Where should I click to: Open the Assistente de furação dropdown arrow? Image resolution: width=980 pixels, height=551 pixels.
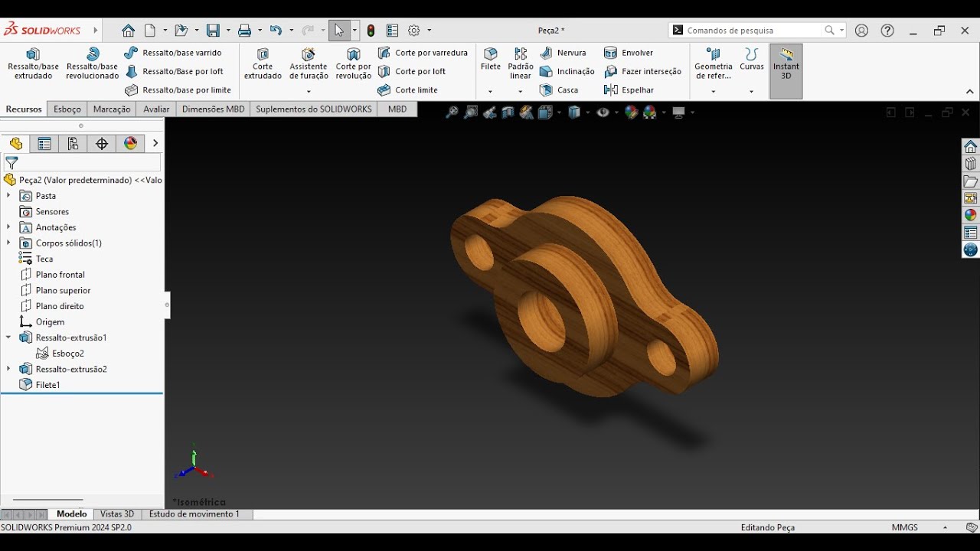tap(309, 92)
